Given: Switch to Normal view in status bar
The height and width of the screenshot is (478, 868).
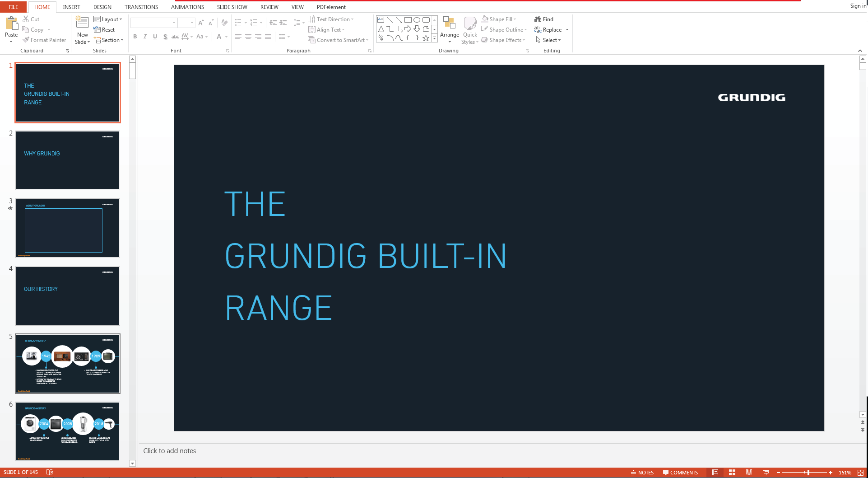Looking at the screenshot, I should (x=715, y=473).
